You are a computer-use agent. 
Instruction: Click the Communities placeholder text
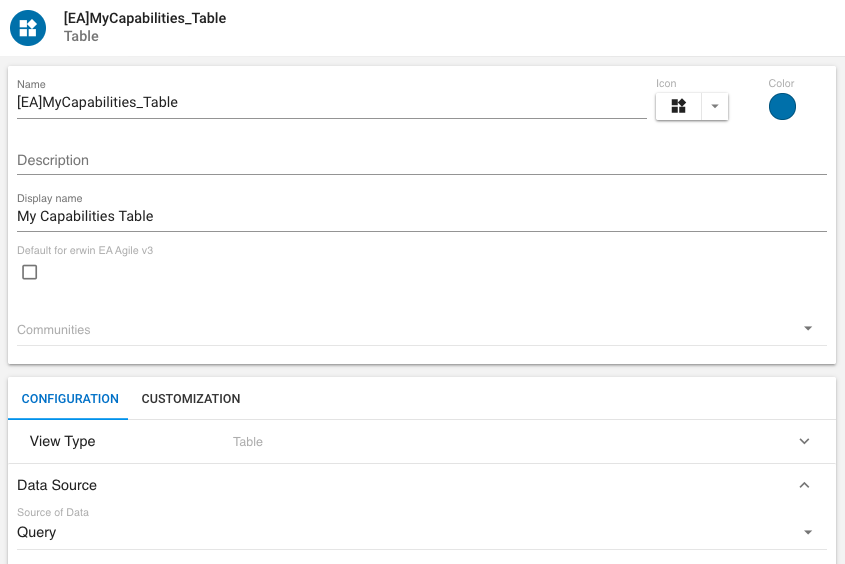pyautogui.click(x=54, y=330)
